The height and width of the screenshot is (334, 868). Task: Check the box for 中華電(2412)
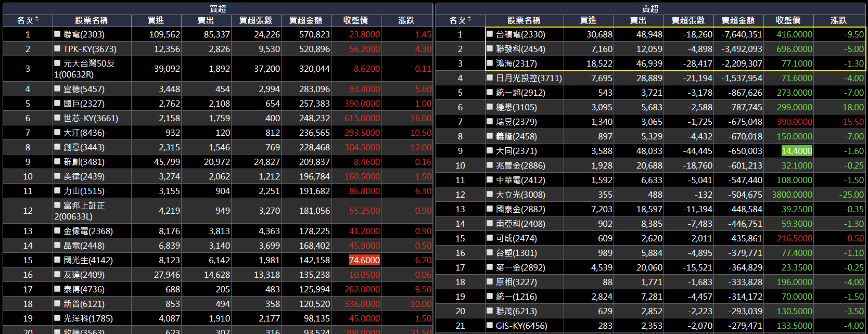pos(490,179)
